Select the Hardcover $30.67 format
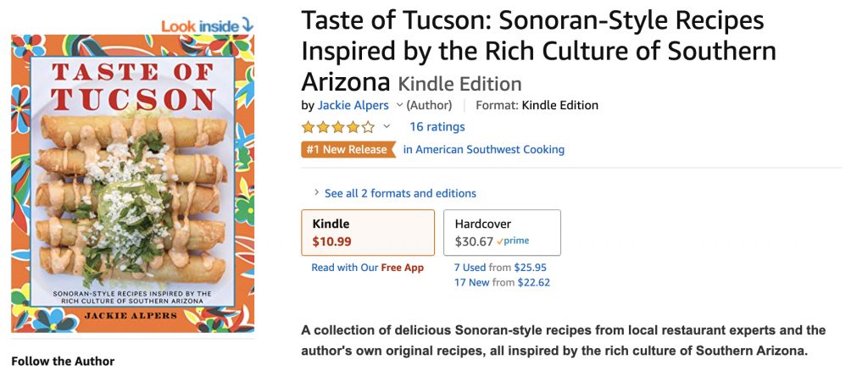The image size is (868, 371). pos(502,232)
